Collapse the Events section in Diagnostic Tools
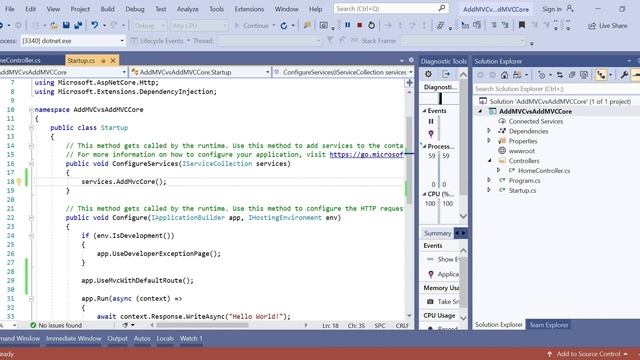 tap(424, 111)
